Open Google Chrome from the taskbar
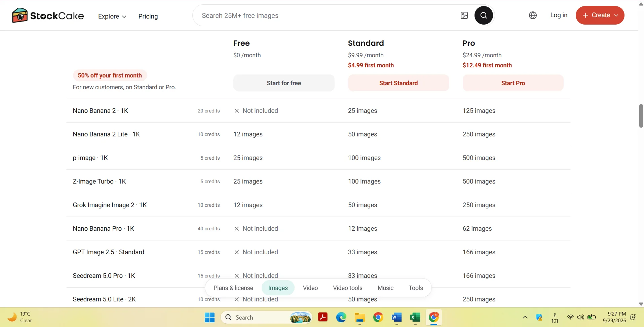 [378, 317]
